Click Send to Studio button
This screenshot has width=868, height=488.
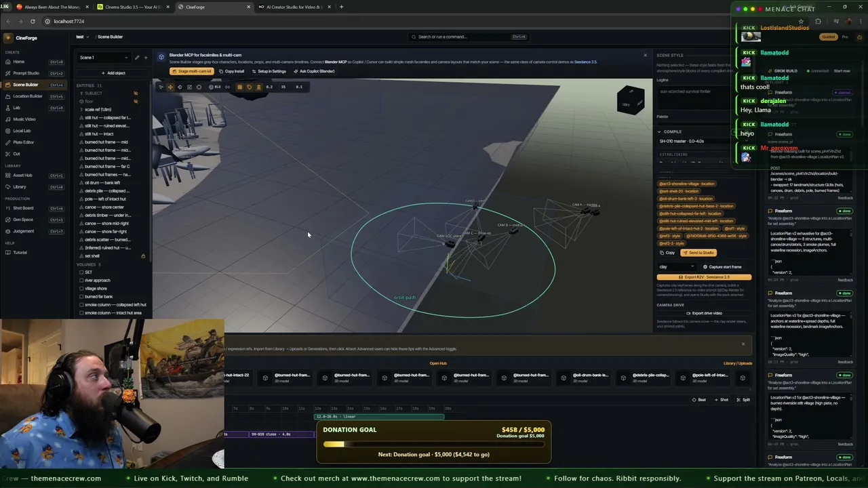pyautogui.click(x=698, y=253)
